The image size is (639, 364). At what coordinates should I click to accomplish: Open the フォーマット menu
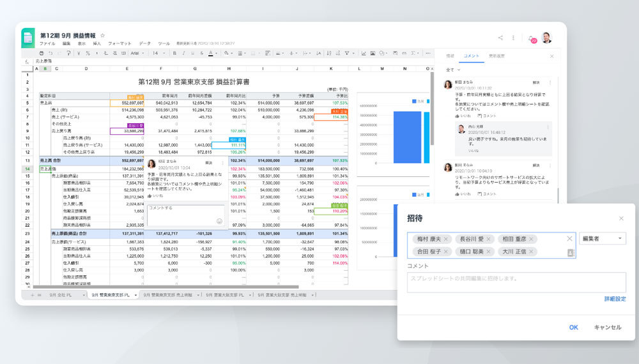120,43
